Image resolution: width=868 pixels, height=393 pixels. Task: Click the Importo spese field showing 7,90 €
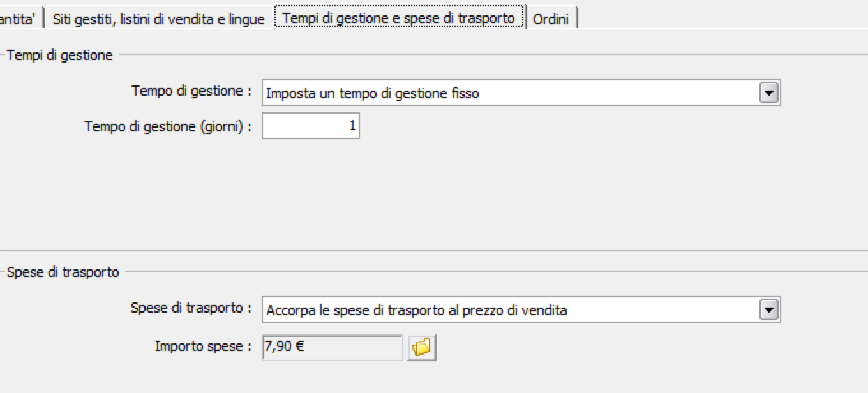332,348
